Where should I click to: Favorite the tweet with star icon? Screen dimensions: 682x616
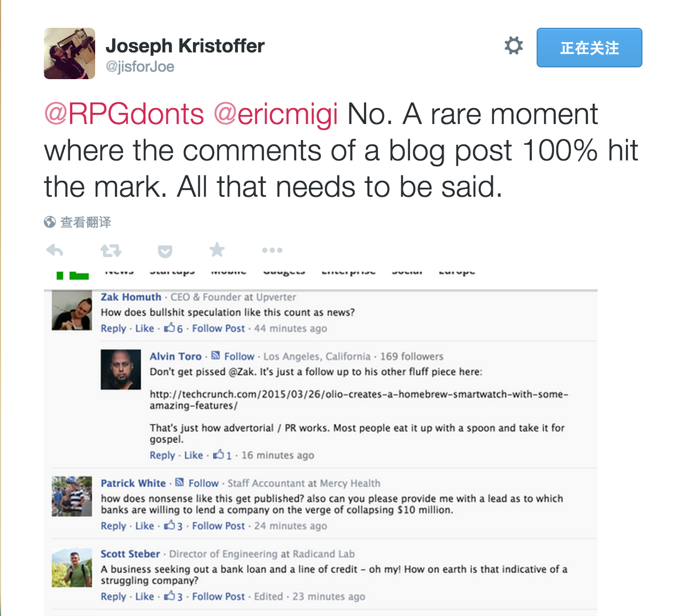tap(217, 250)
